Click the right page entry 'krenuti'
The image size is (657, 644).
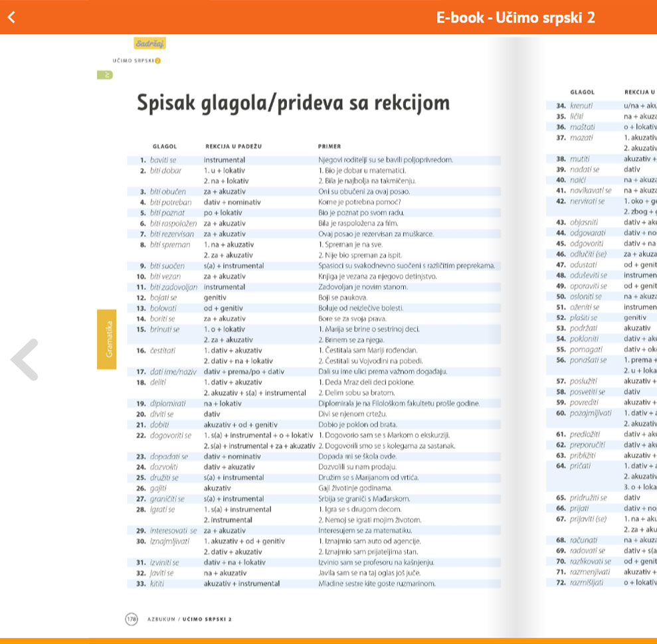581,105
